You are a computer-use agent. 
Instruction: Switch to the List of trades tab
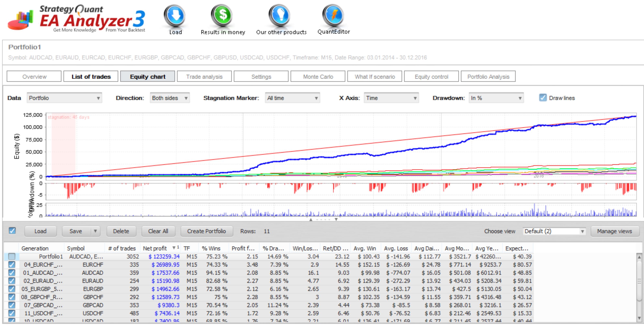point(91,76)
